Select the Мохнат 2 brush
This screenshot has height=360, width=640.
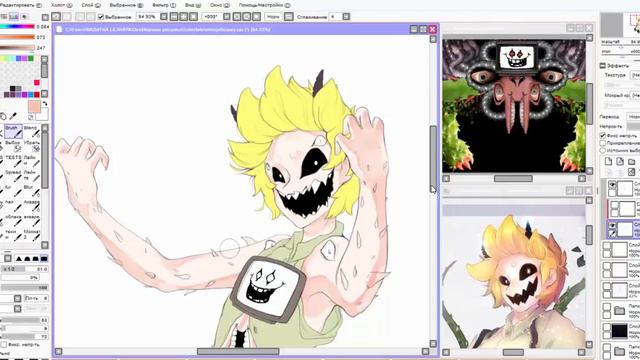point(31,235)
